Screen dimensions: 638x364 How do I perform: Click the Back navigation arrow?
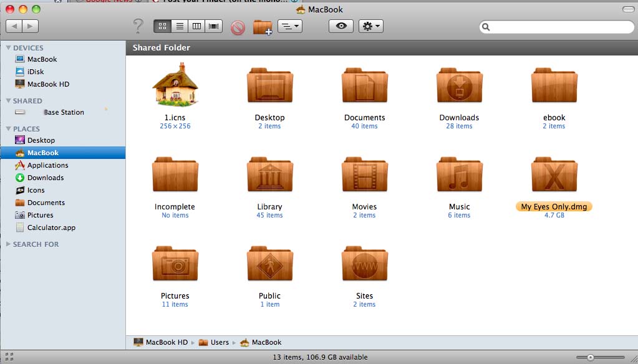click(x=14, y=26)
